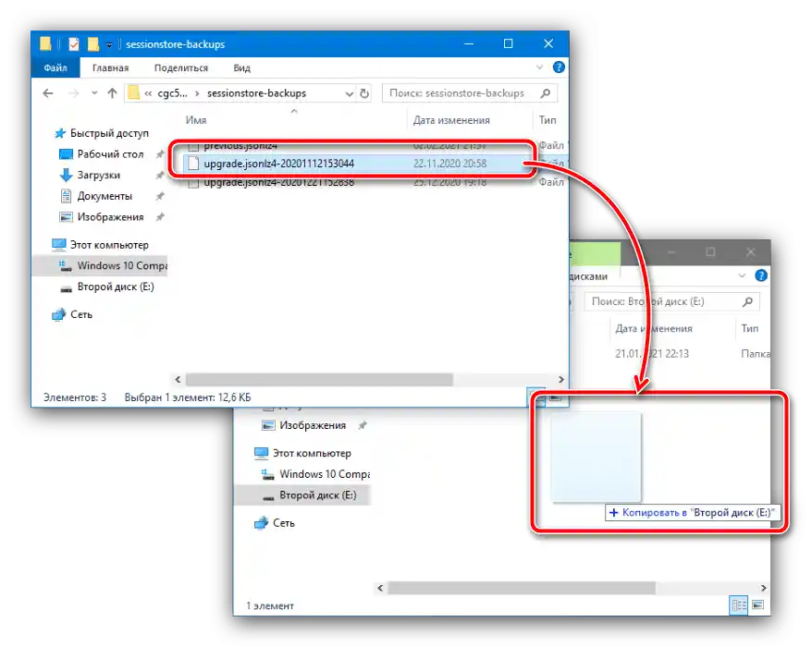Viewport: 812px width, 647px height.
Task: Switch to the Главная ribbon tab
Action: click(x=110, y=67)
